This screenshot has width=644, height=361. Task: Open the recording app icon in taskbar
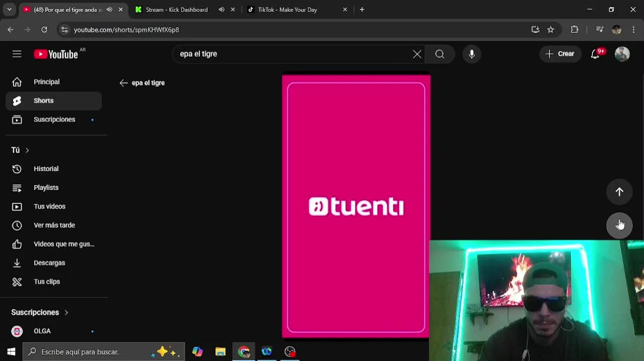coord(290,352)
